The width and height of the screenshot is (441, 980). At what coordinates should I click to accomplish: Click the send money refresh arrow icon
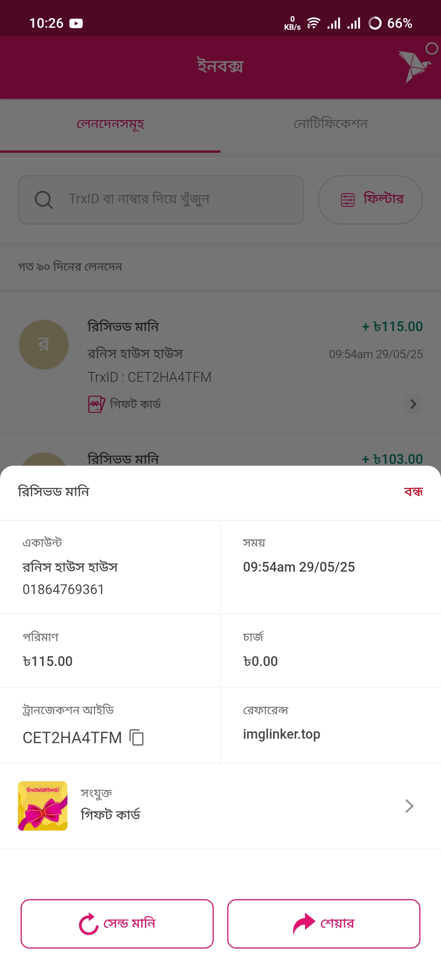coord(89,924)
